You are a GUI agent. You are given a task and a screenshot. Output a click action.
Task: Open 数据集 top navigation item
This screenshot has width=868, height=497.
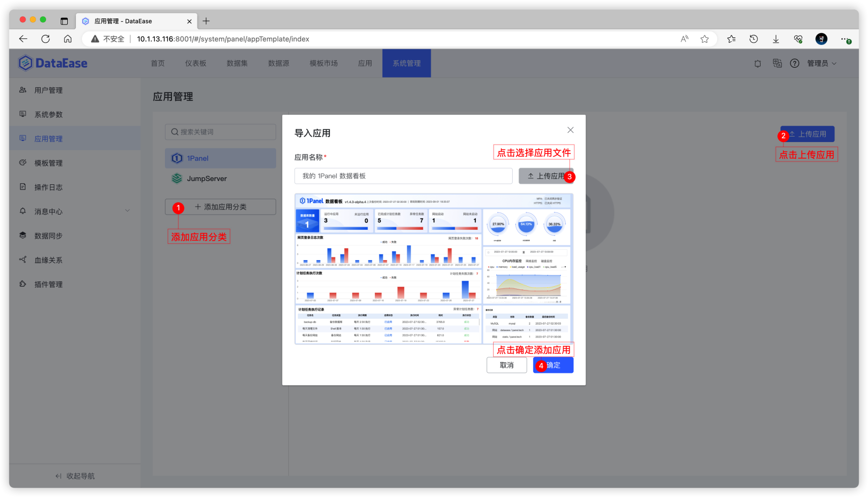pos(237,63)
